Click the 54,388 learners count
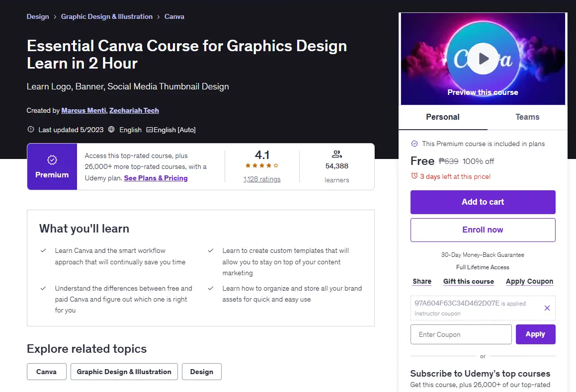Viewport: 576px width, 392px height. [x=336, y=166]
